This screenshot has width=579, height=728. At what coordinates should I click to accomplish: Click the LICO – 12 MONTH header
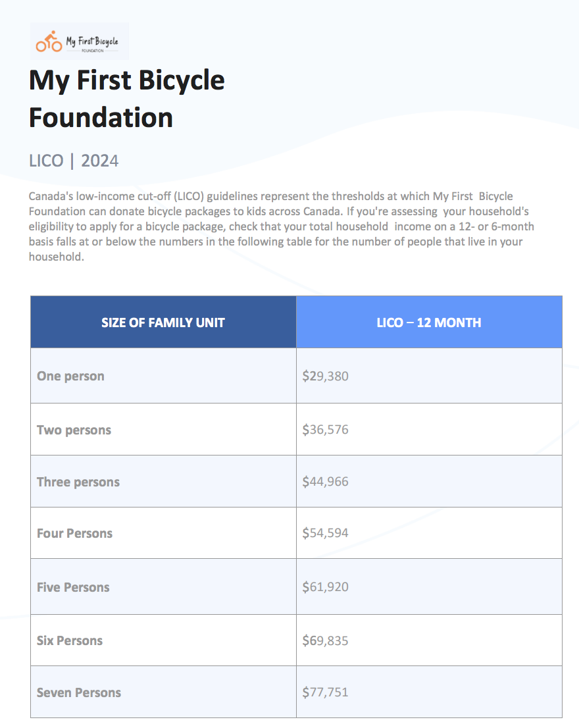(429, 323)
